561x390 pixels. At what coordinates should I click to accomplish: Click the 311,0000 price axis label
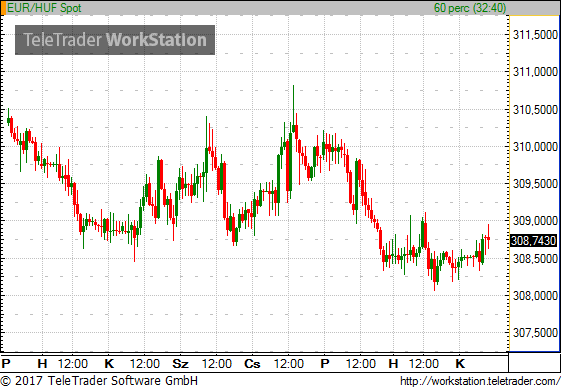(535, 72)
